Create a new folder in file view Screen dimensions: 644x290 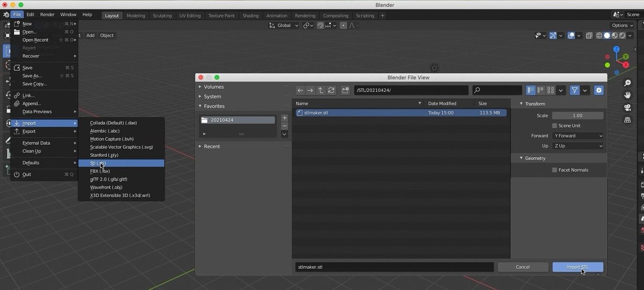pyautogui.click(x=345, y=90)
